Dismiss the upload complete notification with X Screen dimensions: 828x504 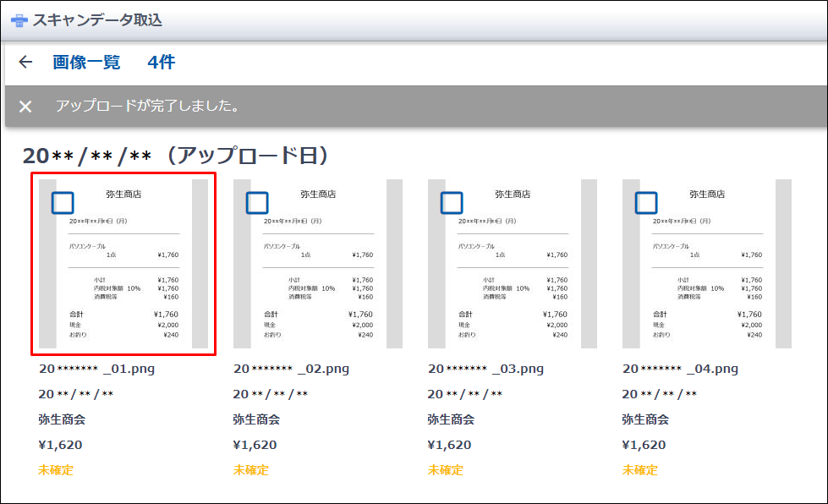[x=25, y=107]
